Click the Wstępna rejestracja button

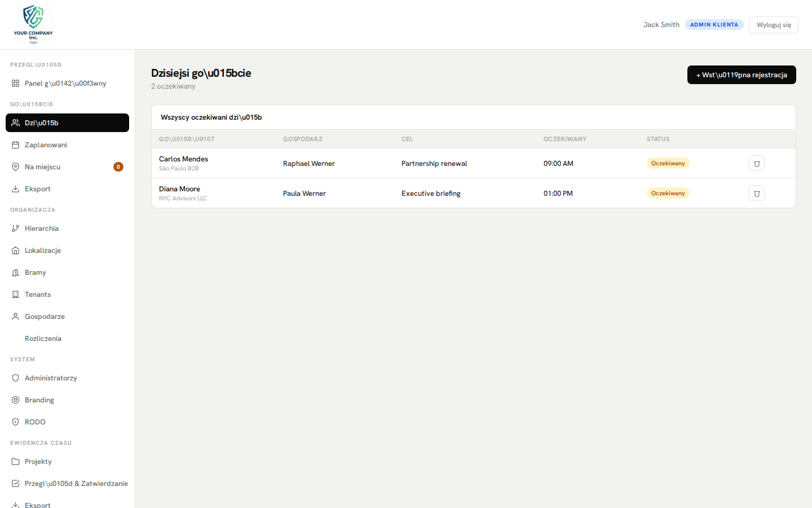(x=742, y=75)
